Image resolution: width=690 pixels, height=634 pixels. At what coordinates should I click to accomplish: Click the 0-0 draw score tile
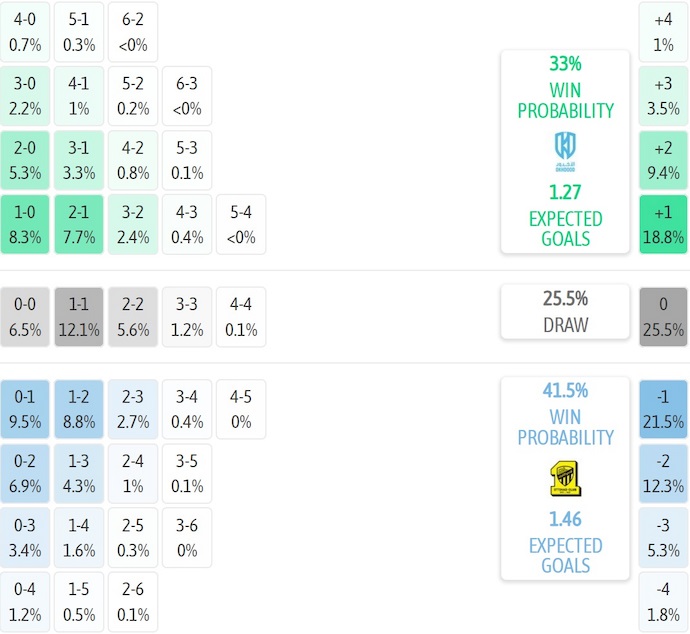[25, 317]
